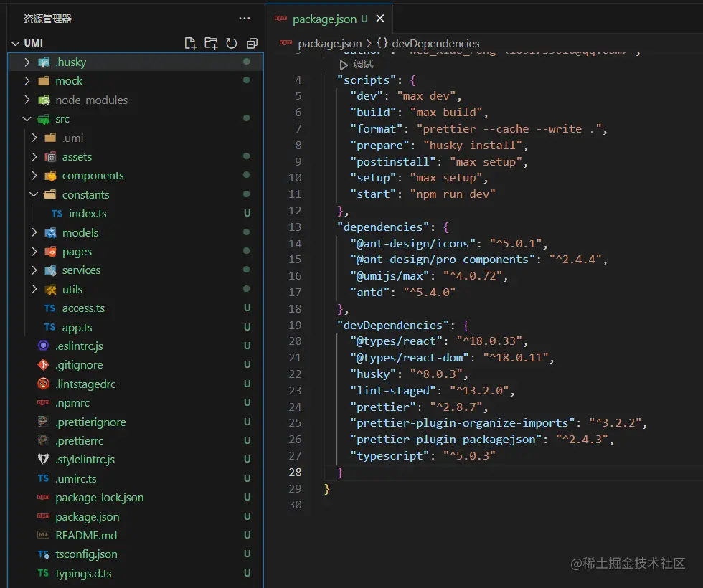Expand the pages folder
The height and width of the screenshot is (588, 703).
(34, 252)
